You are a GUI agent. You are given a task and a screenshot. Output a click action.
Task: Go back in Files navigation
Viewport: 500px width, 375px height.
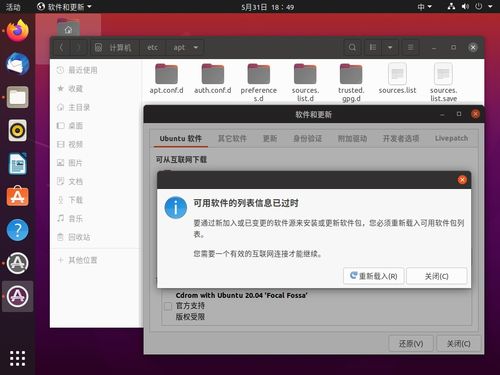point(61,48)
